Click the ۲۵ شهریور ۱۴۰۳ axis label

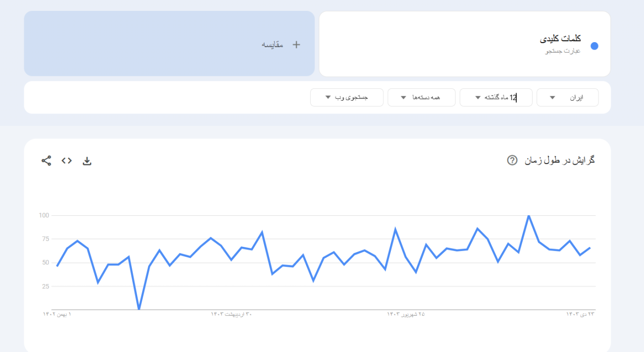[x=406, y=314]
